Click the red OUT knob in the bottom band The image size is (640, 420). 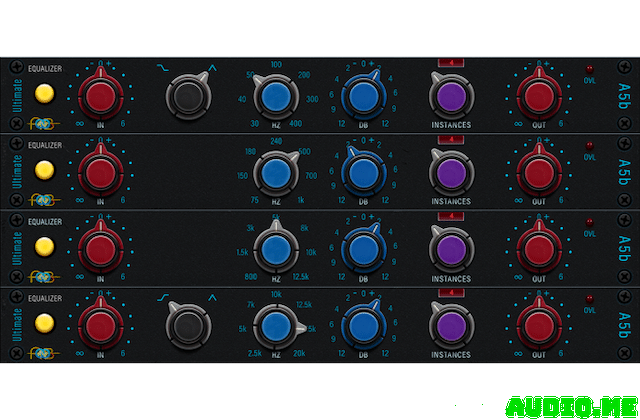[x=537, y=323]
